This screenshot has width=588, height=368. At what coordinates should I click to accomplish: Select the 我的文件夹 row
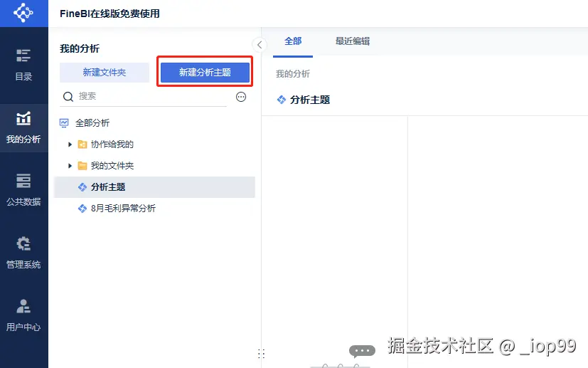click(x=154, y=166)
